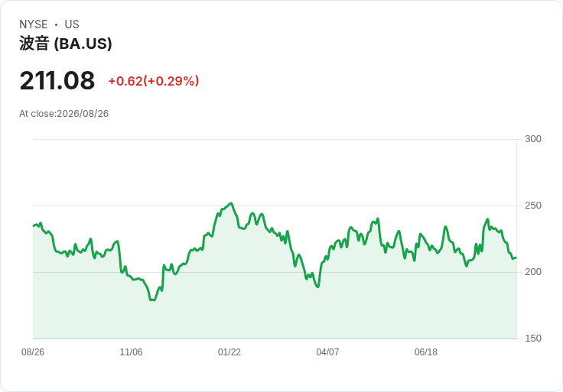The image size is (563, 392).
Task: Click the At close:2026/08/26 timestamp
Action: click(64, 114)
